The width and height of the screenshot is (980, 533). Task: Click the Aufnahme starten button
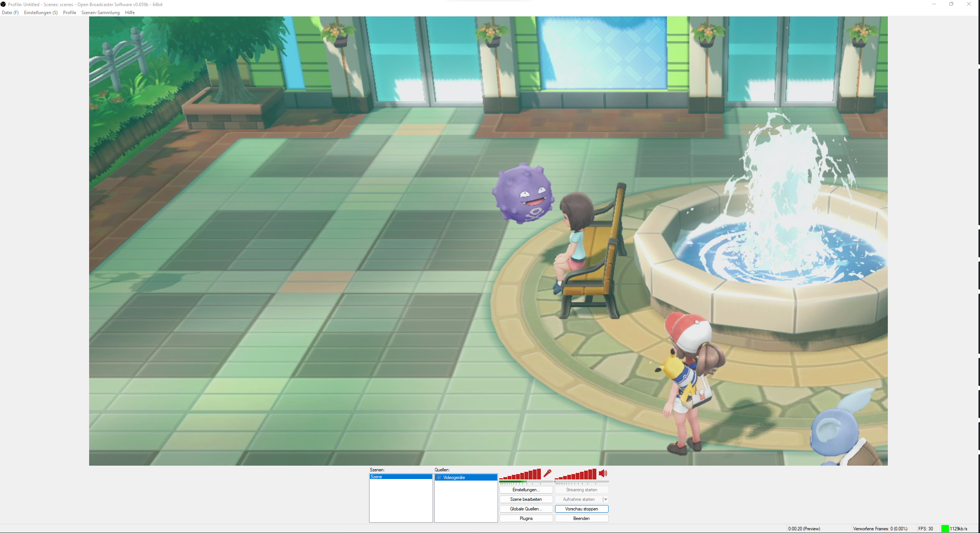tap(579, 499)
